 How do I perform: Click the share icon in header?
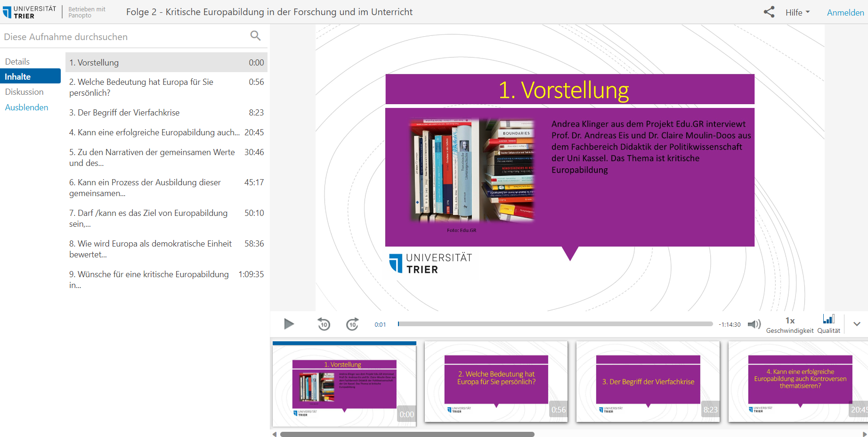coord(769,12)
